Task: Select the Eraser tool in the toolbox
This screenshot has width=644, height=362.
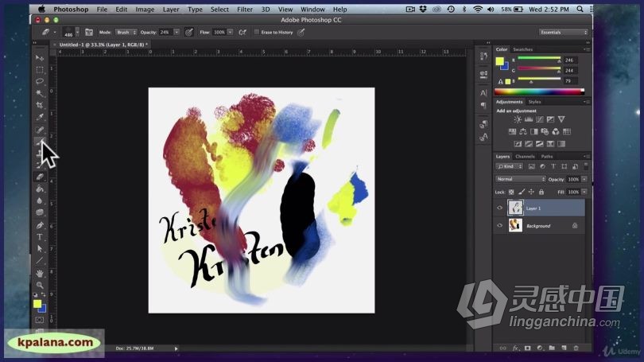Action: 40,177
